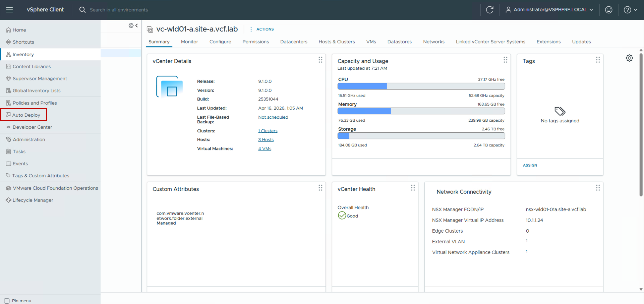
Task: Open vCenter Details card drag handle menu
Action: (x=320, y=60)
